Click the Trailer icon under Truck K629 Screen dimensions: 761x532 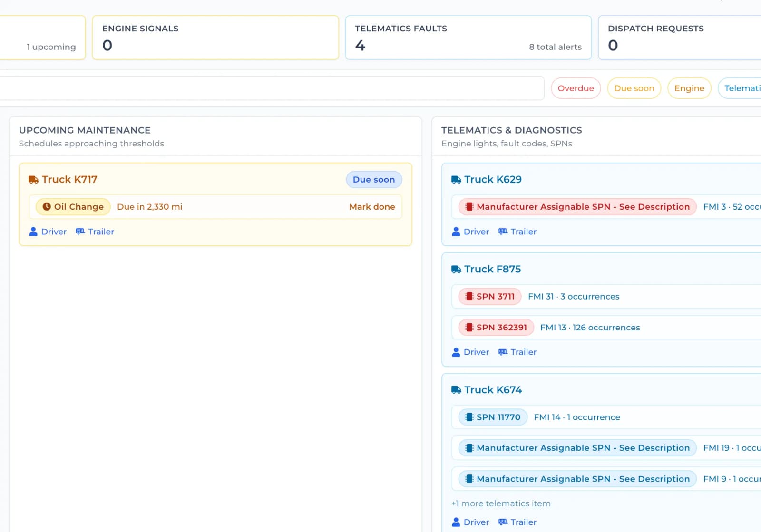pyautogui.click(x=503, y=232)
